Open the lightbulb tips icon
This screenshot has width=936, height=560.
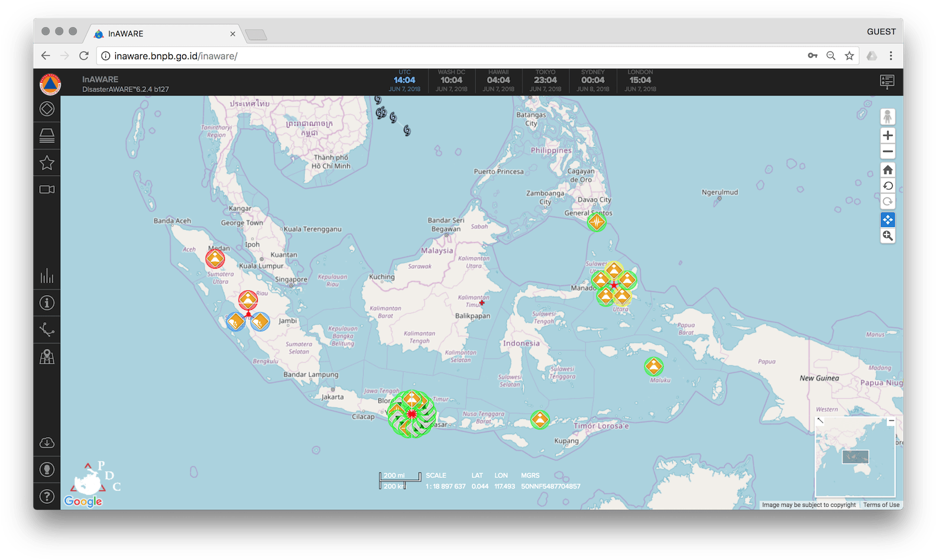tap(47, 470)
